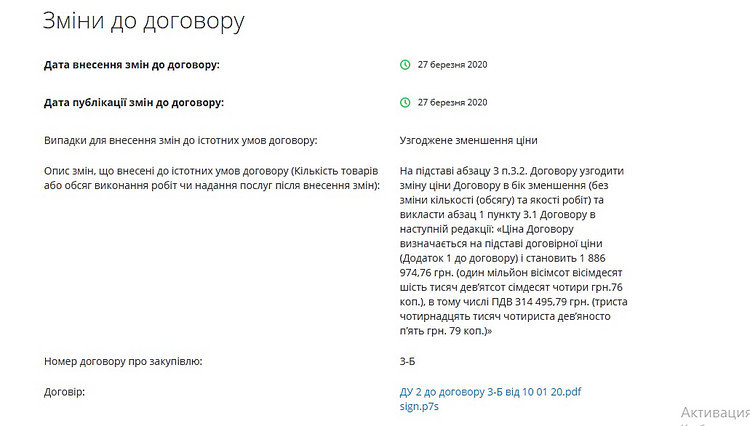
Task: Click the text line mentioning ПДВ 314 495,79
Action: pyautogui.click(x=514, y=302)
